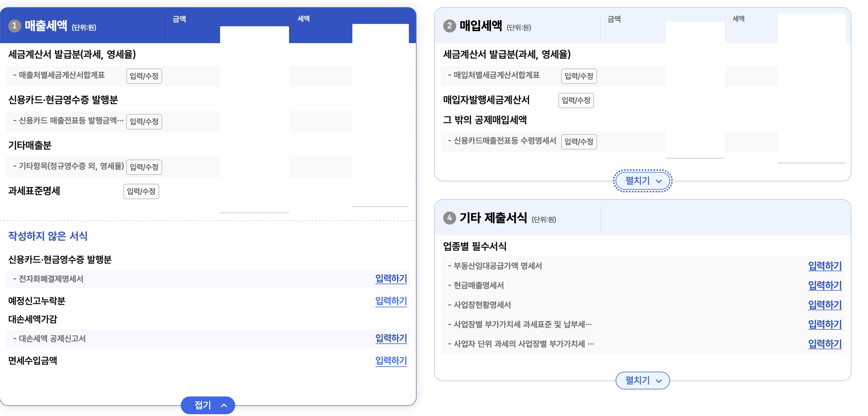Open 입력하기 link for 예정신고누락분
The image size is (868, 416).
pyautogui.click(x=391, y=301)
